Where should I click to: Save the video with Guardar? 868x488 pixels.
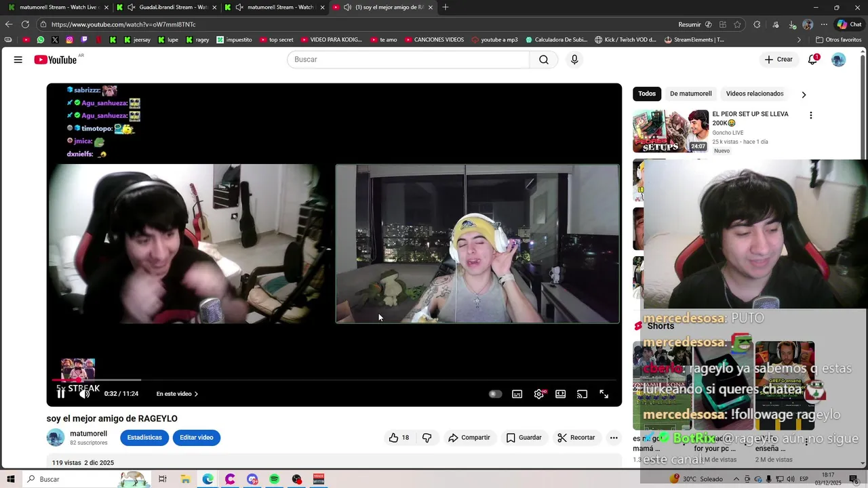pyautogui.click(x=524, y=438)
